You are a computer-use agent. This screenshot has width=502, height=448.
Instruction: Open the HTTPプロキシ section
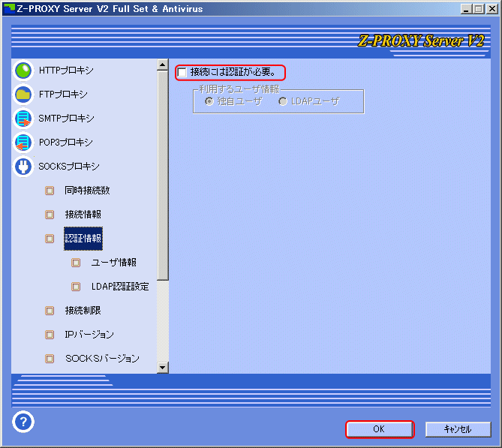point(66,71)
